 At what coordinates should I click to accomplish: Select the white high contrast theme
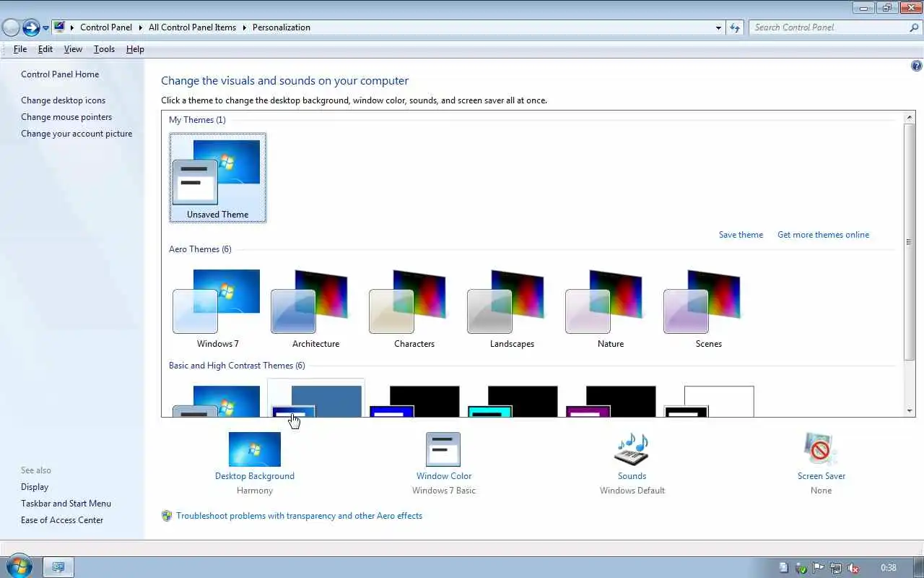tap(709, 401)
